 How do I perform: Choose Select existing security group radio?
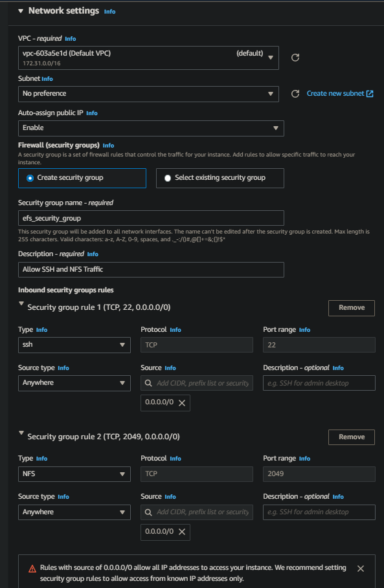[x=168, y=178]
